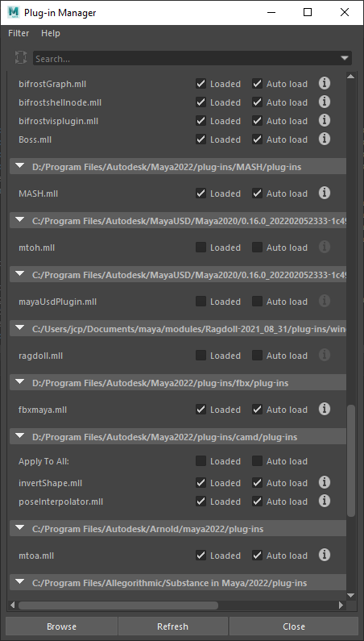
Task: Open fbxmaya.mll information icon
Action: click(x=325, y=409)
